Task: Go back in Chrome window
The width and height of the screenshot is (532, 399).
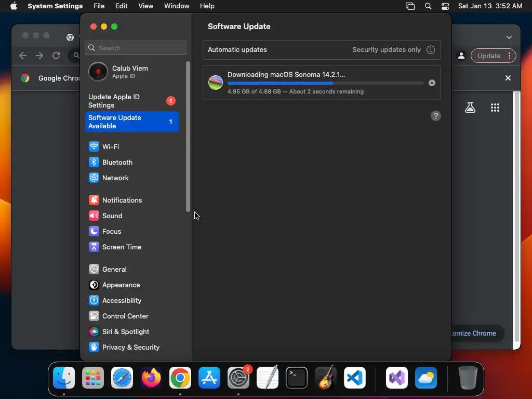Action: tap(23, 56)
